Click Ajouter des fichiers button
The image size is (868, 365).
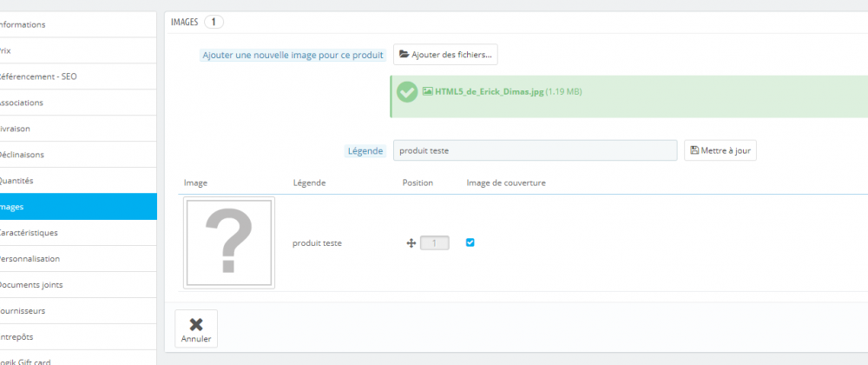coord(445,54)
